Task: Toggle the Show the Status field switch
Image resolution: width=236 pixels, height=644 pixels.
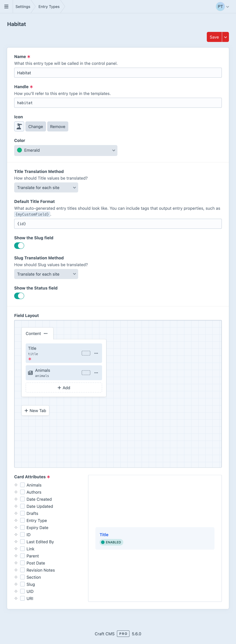Action: point(19,296)
